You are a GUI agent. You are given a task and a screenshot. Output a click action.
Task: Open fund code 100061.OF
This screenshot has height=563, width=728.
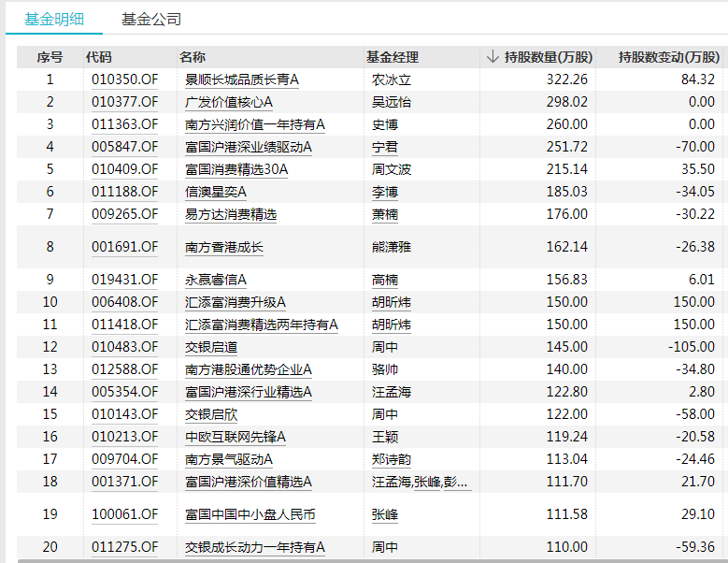(124, 514)
